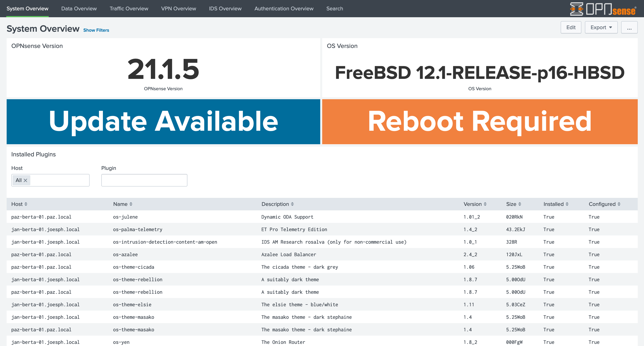Image resolution: width=644 pixels, height=346 pixels.
Task: Click size 5.03CeZ cell
Action: (x=515, y=305)
